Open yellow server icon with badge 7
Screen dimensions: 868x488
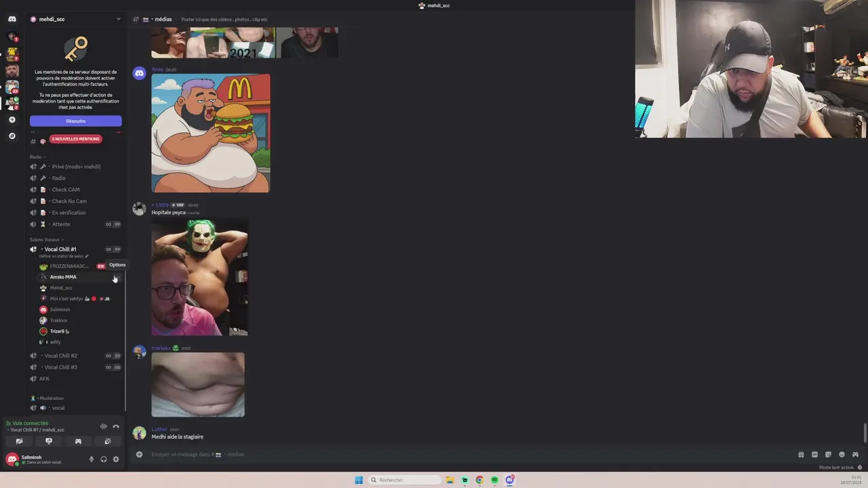point(12,54)
